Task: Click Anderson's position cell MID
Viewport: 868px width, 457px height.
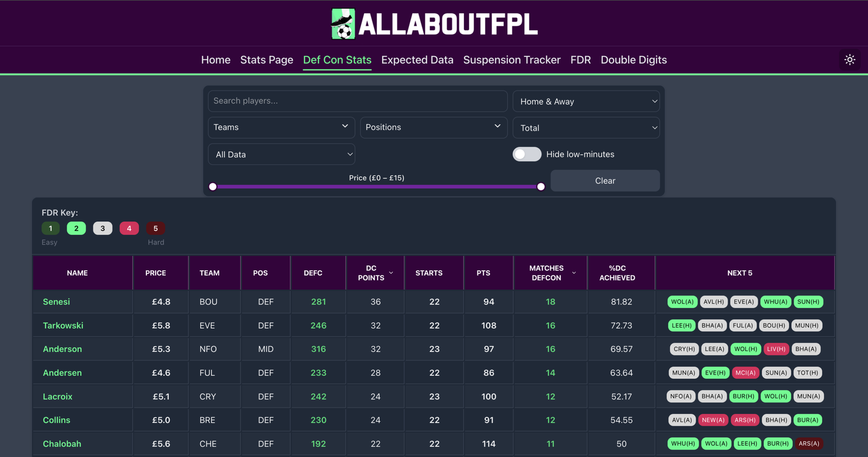Action: click(266, 349)
